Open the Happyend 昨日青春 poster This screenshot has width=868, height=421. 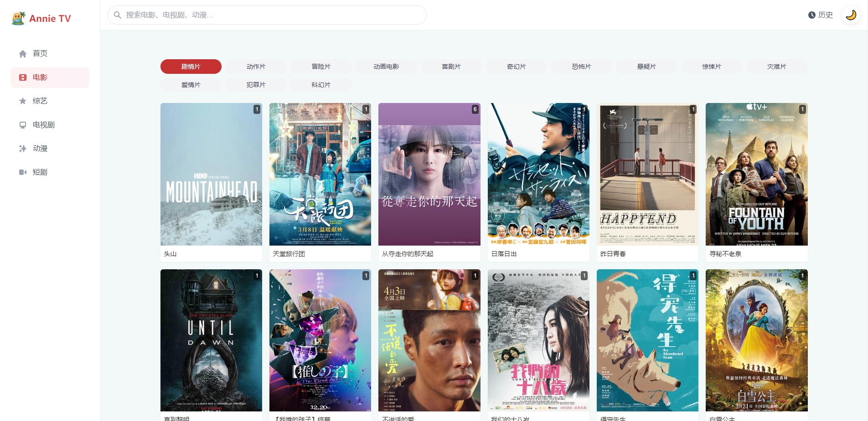click(x=647, y=175)
